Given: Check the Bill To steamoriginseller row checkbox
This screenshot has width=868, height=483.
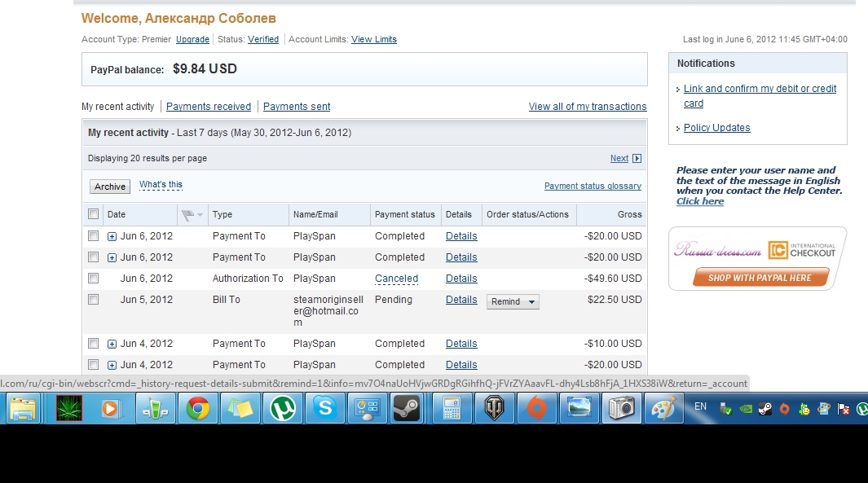Looking at the screenshot, I should 93,299.
